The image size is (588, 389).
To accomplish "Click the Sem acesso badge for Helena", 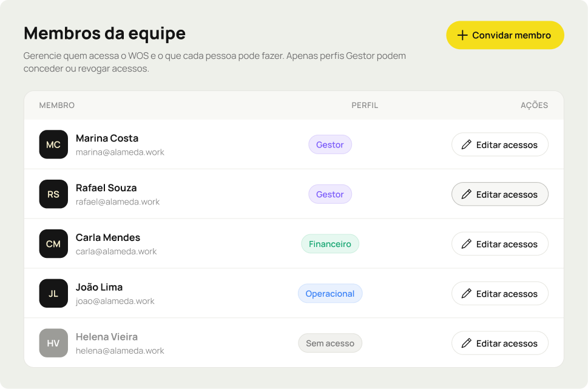I will click(x=330, y=343).
